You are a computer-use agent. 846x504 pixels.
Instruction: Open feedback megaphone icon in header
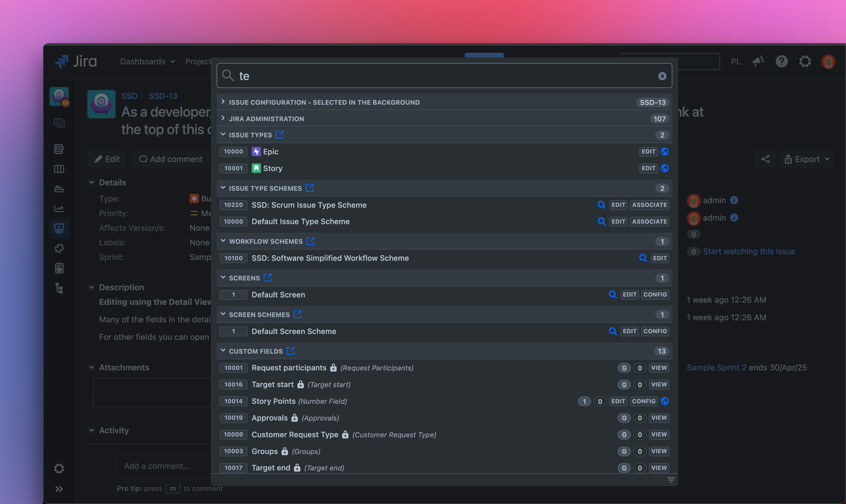(759, 62)
